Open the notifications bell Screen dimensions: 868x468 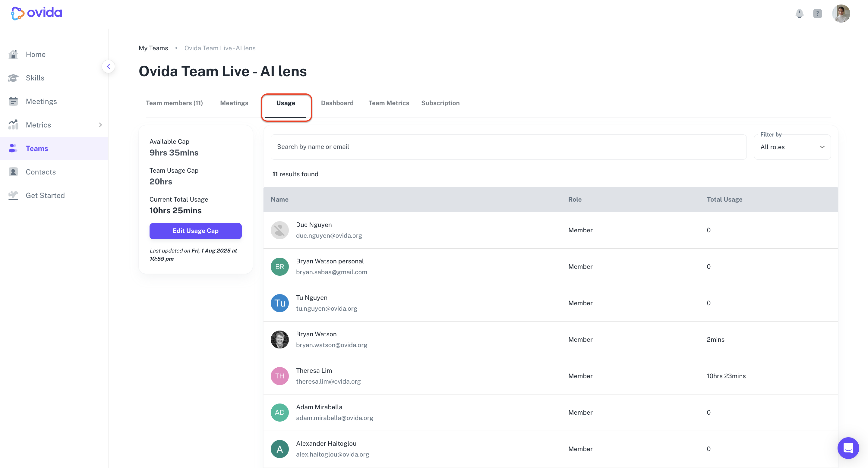(799, 14)
